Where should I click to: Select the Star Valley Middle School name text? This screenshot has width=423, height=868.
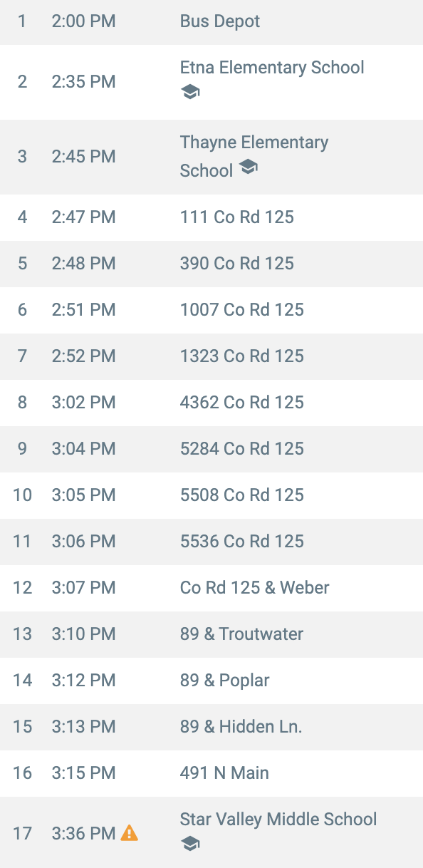278,820
